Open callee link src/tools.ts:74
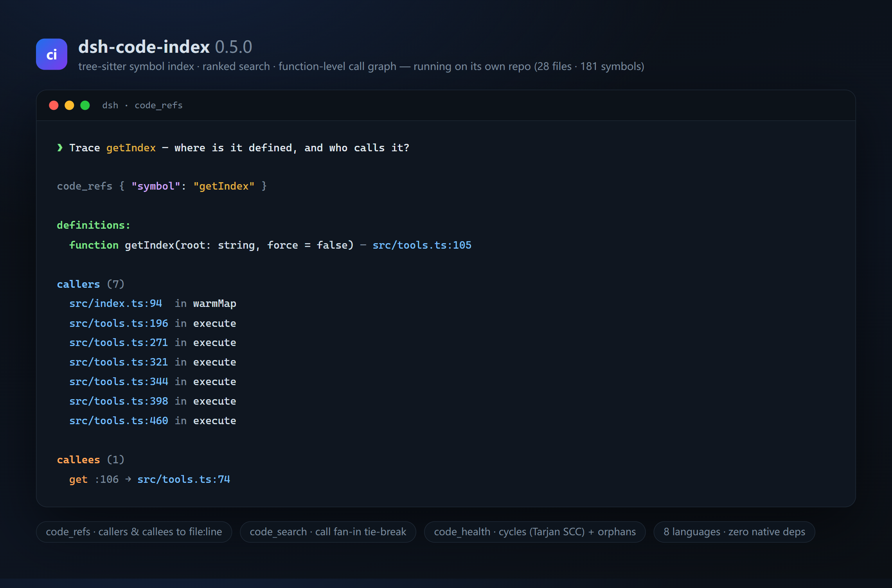This screenshot has width=892, height=588. (x=184, y=479)
